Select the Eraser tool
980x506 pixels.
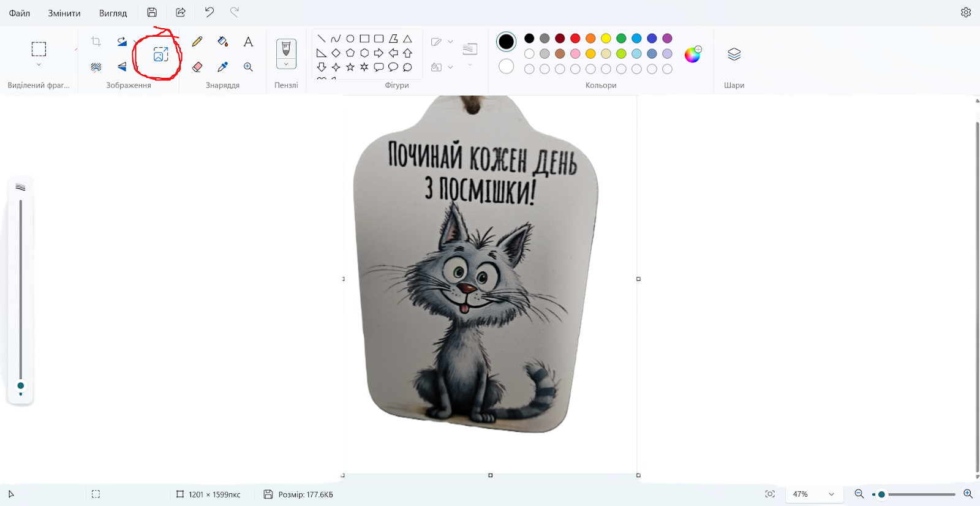[x=197, y=67]
